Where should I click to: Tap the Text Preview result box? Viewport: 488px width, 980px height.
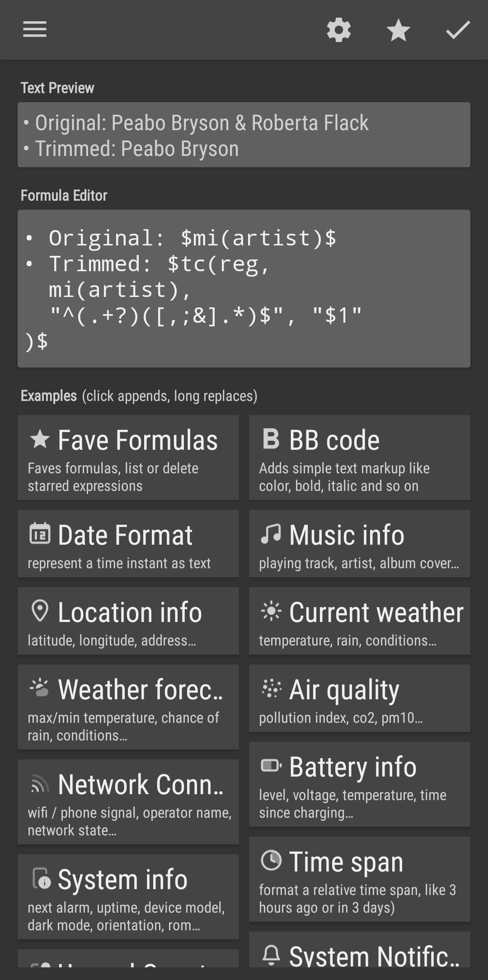(244, 135)
